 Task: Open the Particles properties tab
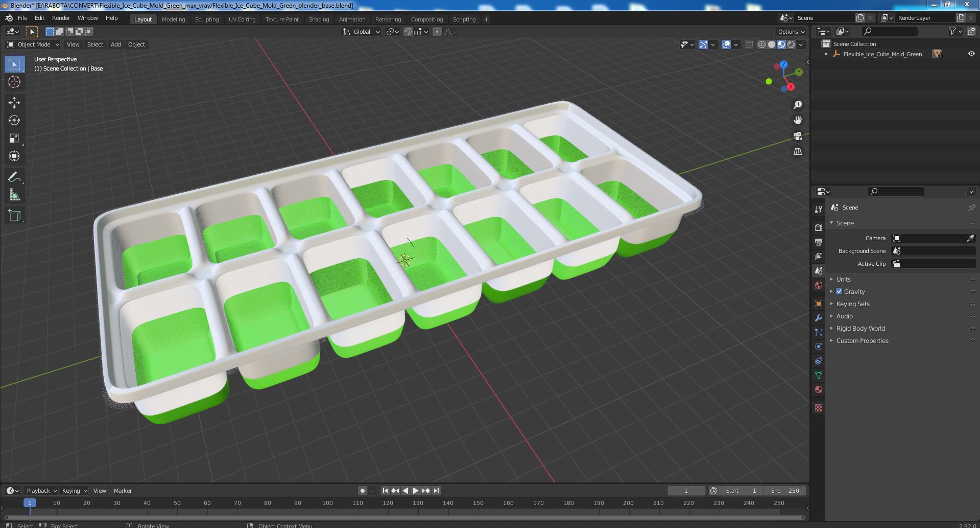point(819,332)
